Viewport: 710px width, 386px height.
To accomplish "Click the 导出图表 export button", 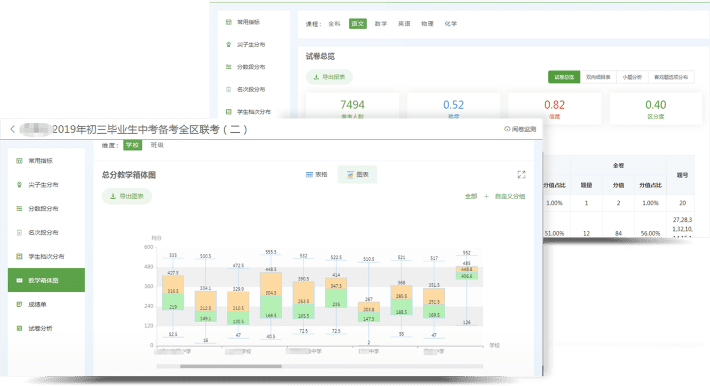I will [x=127, y=196].
